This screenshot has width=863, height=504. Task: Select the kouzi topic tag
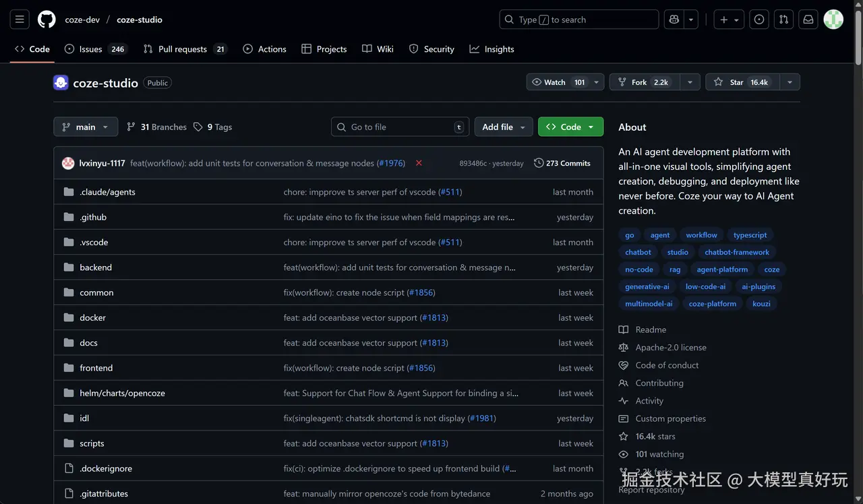coord(761,304)
